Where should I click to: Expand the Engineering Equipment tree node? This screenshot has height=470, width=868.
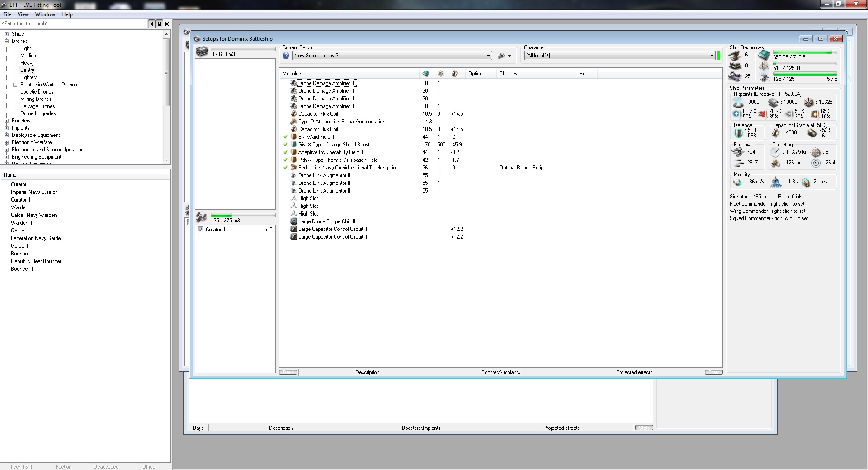(x=7, y=157)
